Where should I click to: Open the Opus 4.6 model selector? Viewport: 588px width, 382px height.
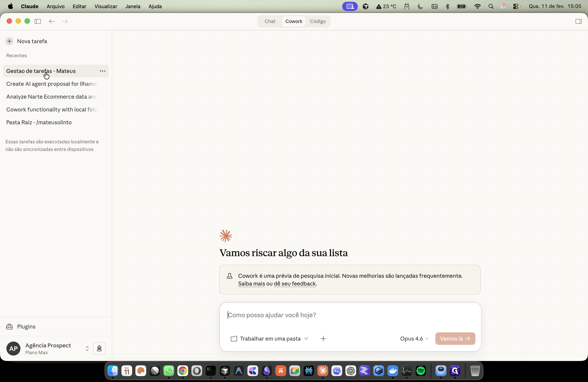414,338
